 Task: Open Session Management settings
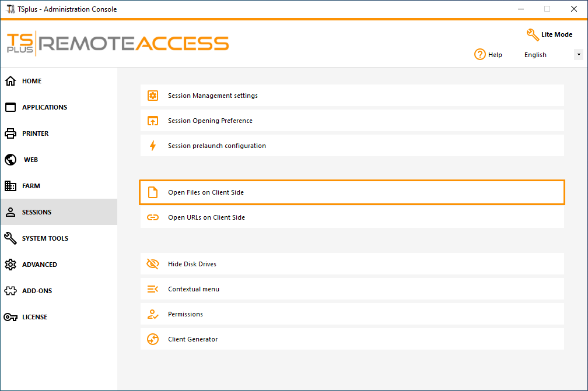pyautogui.click(x=212, y=96)
